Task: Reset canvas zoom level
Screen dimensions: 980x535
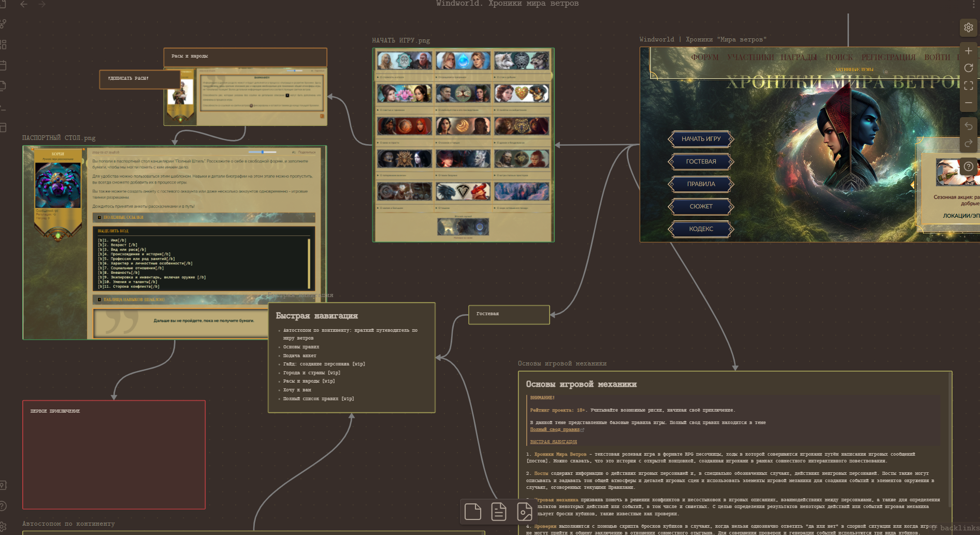Action: point(968,68)
